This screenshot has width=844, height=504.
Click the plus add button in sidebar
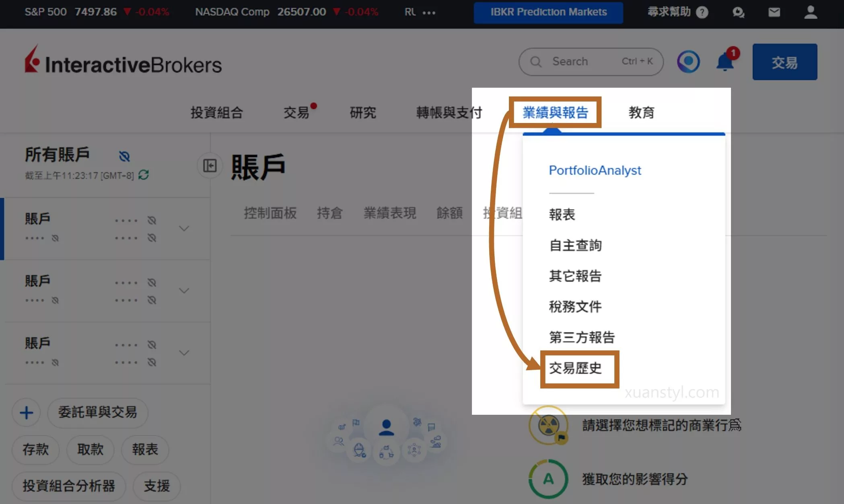coord(26,412)
